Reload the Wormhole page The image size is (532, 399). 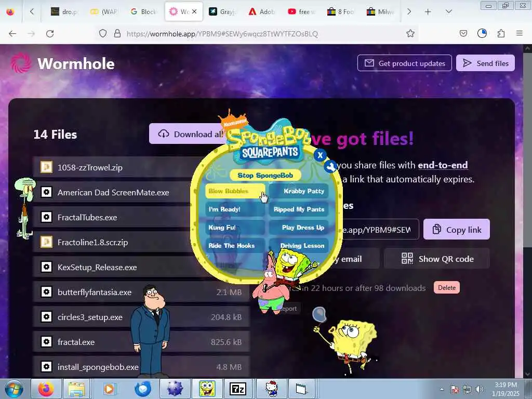50,34
